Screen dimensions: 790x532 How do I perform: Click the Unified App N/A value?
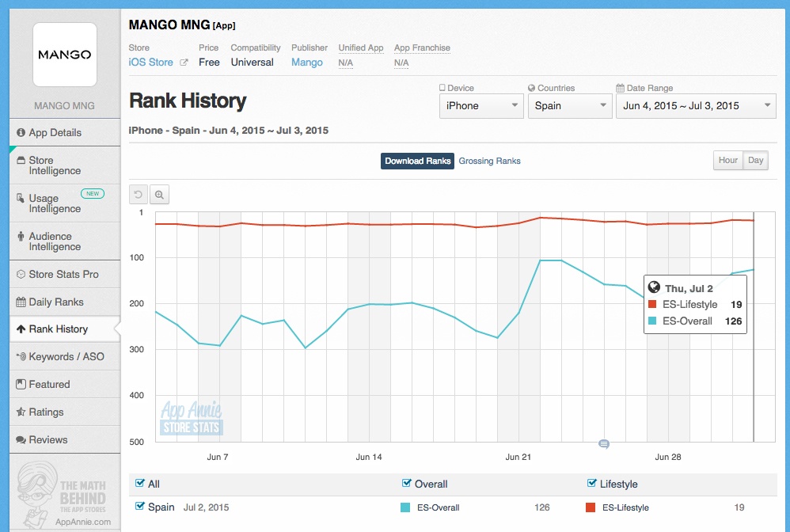click(x=346, y=63)
